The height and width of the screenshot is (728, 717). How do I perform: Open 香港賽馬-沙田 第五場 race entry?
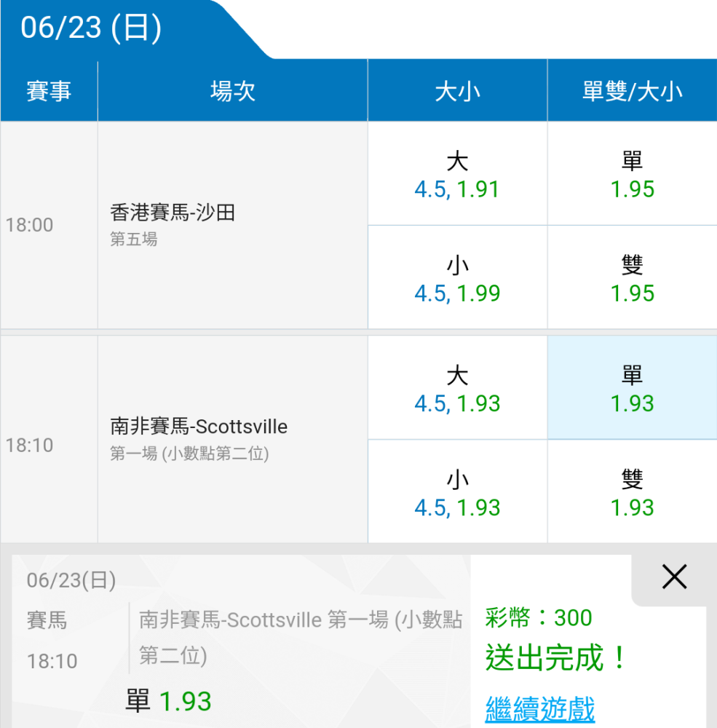coord(173,224)
